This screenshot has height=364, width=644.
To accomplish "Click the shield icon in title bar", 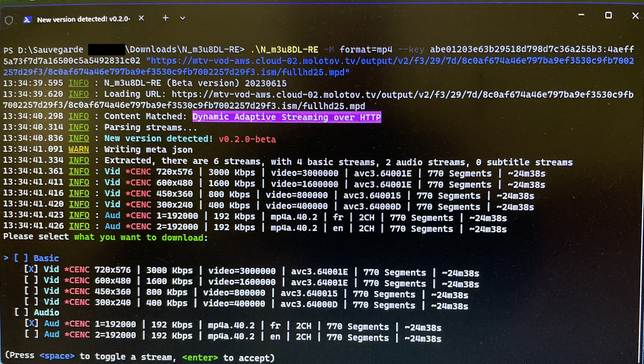I will [x=9, y=20].
